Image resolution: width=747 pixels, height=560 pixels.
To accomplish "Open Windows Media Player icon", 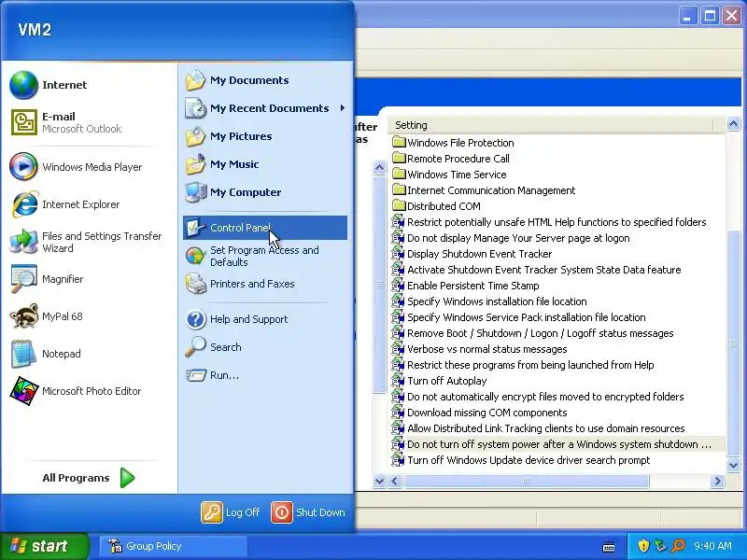I will pyautogui.click(x=23, y=167).
